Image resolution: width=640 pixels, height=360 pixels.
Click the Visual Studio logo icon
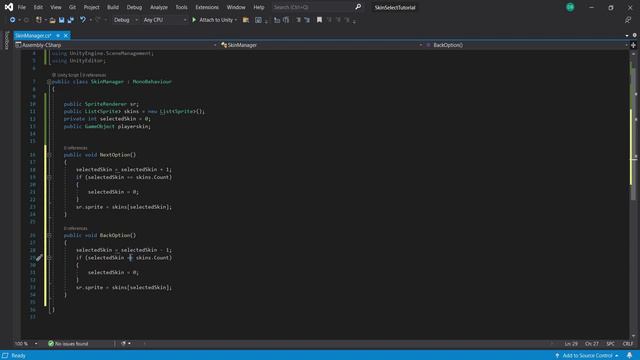(x=9, y=7)
